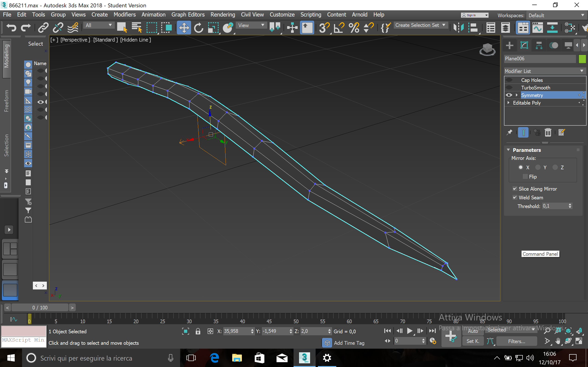
Task: Click the Filters... button
Action: [516, 341]
